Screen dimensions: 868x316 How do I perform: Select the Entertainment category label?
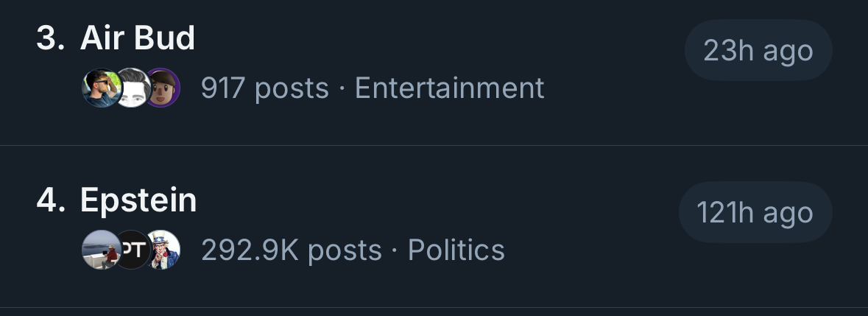tap(449, 88)
